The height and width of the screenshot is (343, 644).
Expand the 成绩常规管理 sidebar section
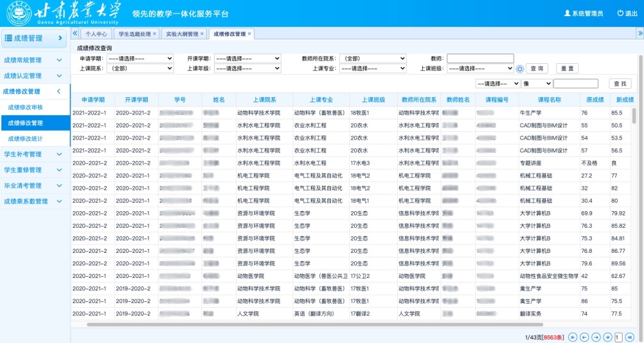[34, 60]
